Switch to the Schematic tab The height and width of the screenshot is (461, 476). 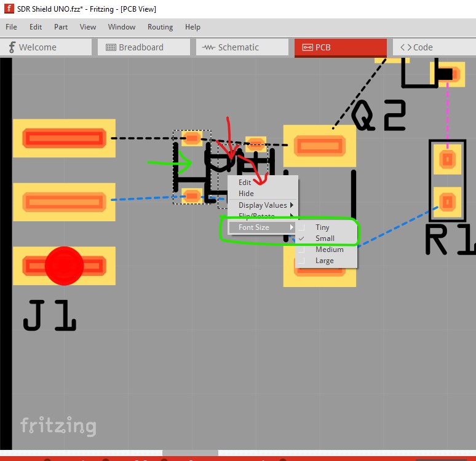(x=242, y=47)
